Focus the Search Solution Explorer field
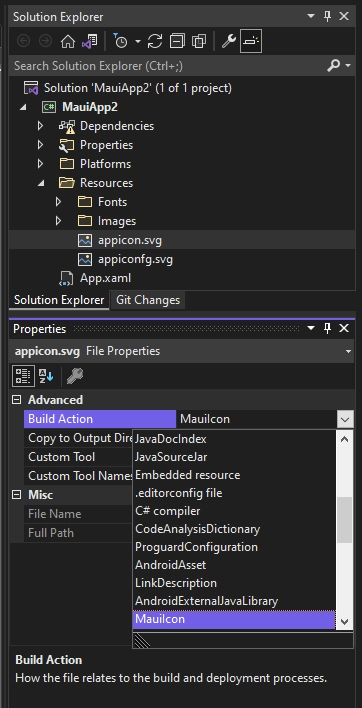362x708 pixels. (x=167, y=66)
